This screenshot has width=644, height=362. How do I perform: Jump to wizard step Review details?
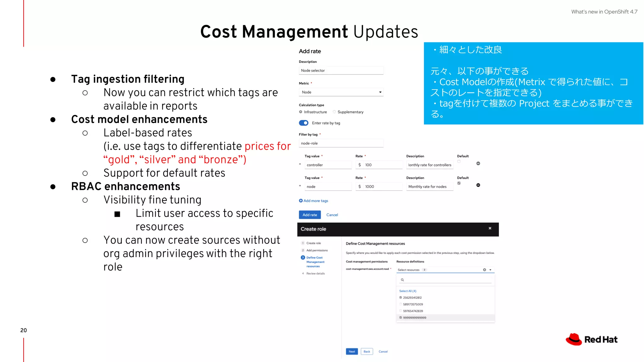pyautogui.click(x=315, y=273)
